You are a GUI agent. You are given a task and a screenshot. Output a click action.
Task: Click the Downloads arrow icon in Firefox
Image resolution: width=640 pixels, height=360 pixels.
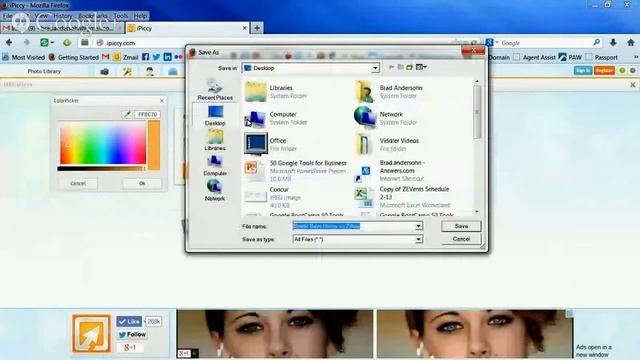(613, 42)
